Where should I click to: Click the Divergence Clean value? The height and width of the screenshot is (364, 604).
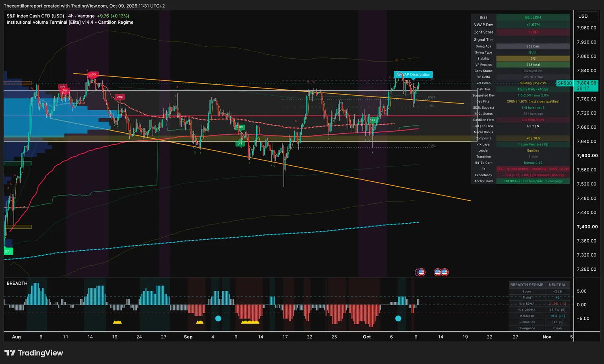pos(557,328)
